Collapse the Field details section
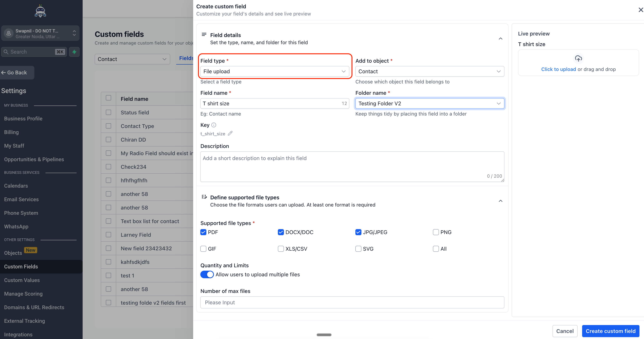644x339 pixels. [500, 39]
